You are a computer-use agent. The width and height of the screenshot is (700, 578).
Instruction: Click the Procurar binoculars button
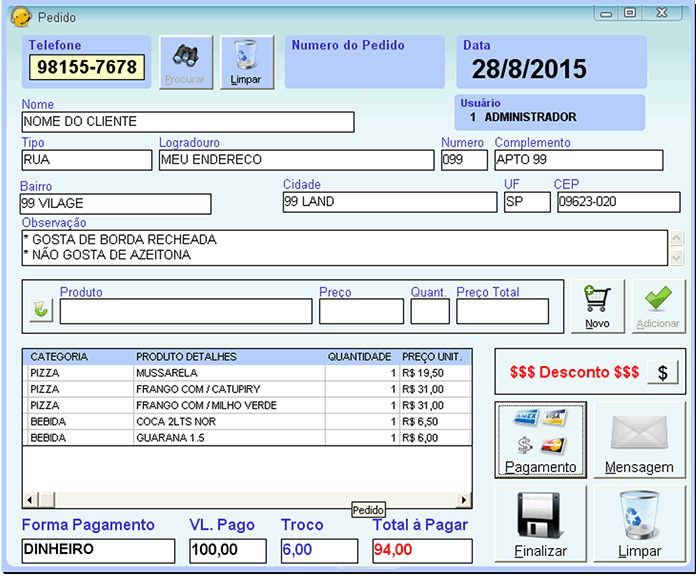coord(186,62)
